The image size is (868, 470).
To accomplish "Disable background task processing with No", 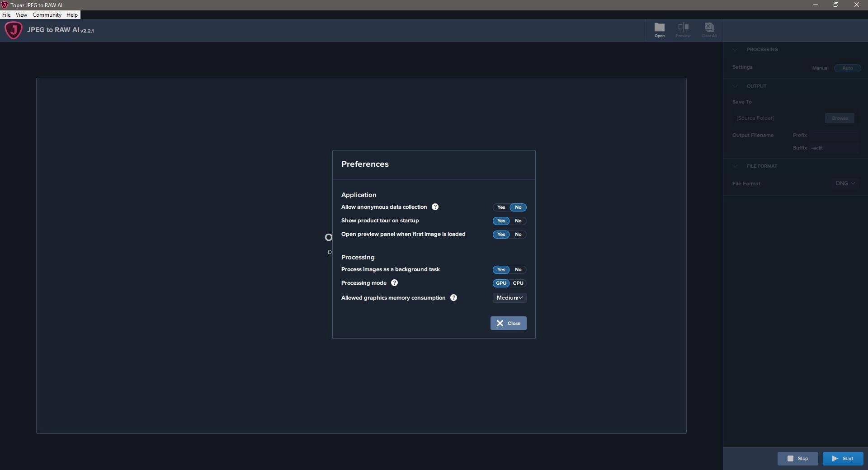I will [x=518, y=270].
